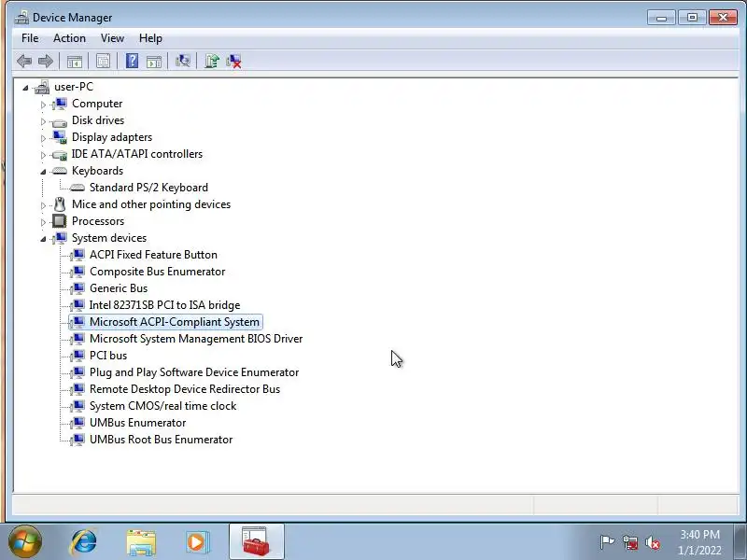Select UMBus Root Bus Enumerator

tap(161, 440)
